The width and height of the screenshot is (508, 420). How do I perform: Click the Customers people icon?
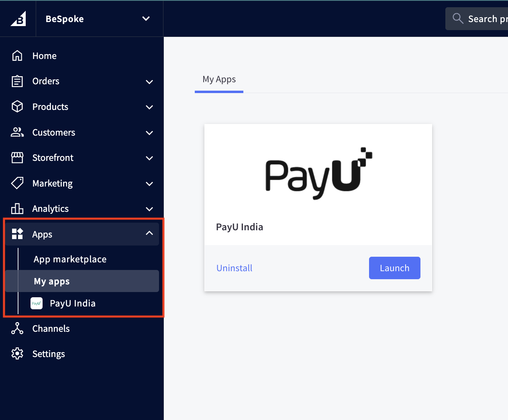tap(17, 132)
